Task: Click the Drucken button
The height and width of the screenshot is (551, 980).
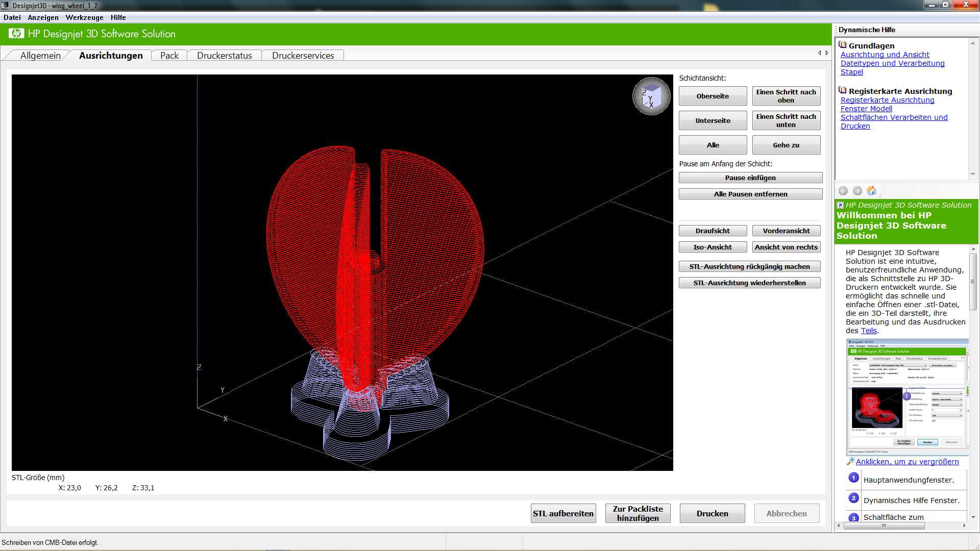Action: (712, 513)
